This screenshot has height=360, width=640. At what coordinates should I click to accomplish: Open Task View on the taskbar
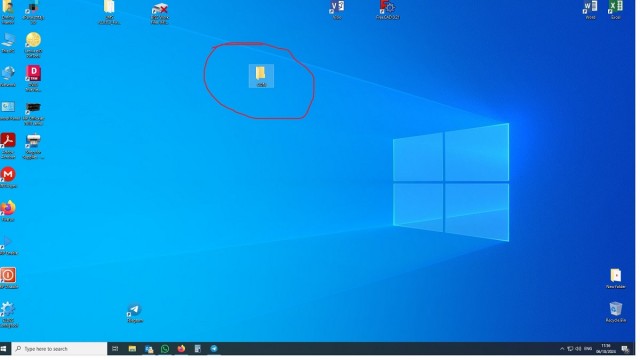pos(115,349)
